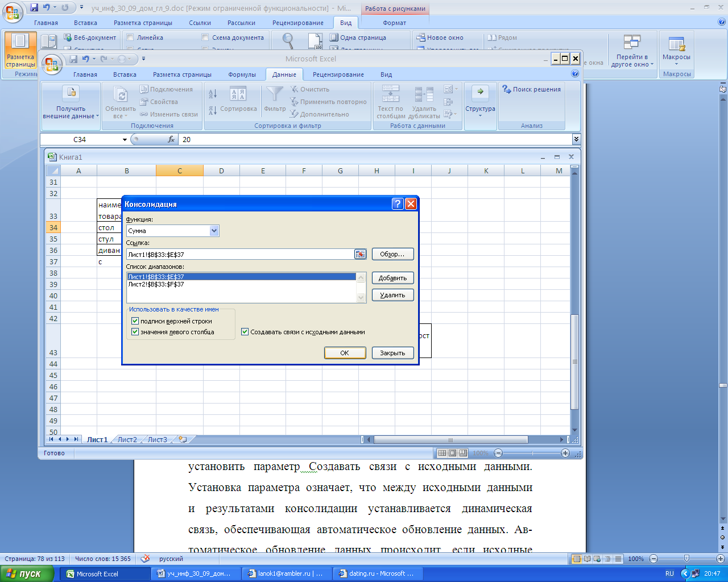Click the Сортировка button
This screenshot has height=582, width=728.
[238, 102]
